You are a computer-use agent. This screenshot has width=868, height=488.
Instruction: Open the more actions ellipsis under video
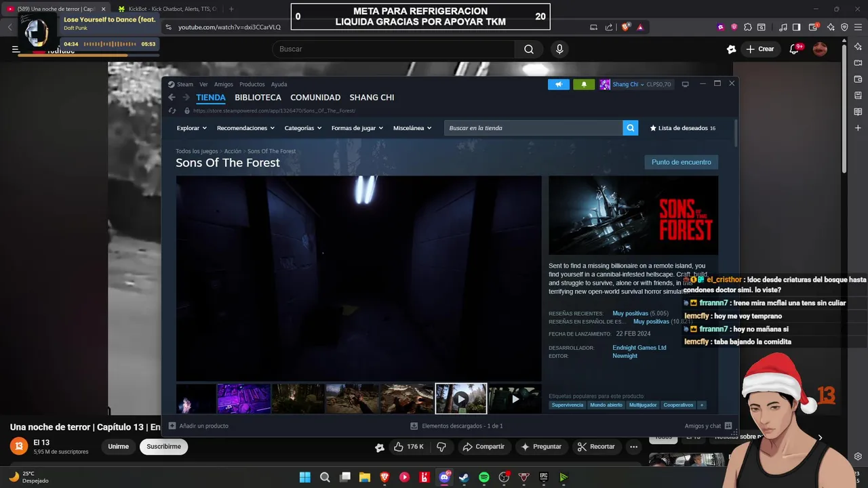[633, 447]
